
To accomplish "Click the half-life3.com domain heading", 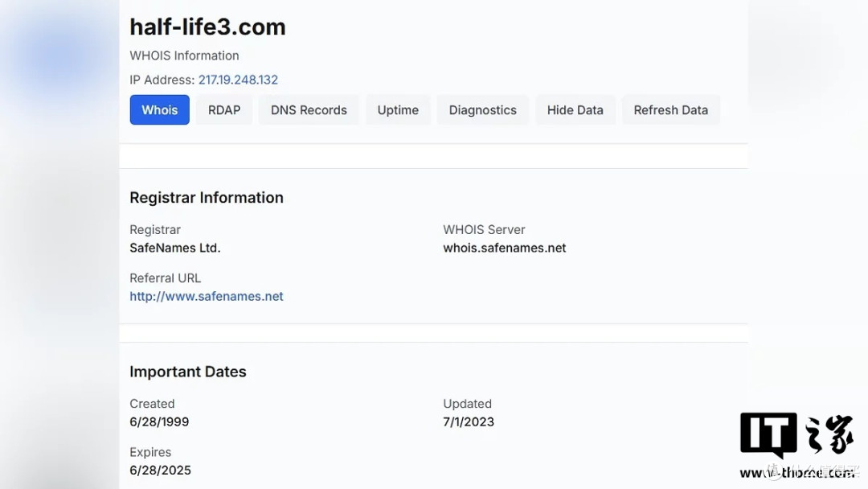I will 207,27.
